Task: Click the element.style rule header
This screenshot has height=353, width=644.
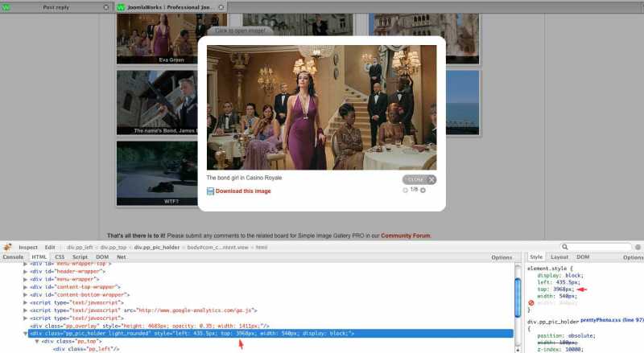Action: pos(549,269)
